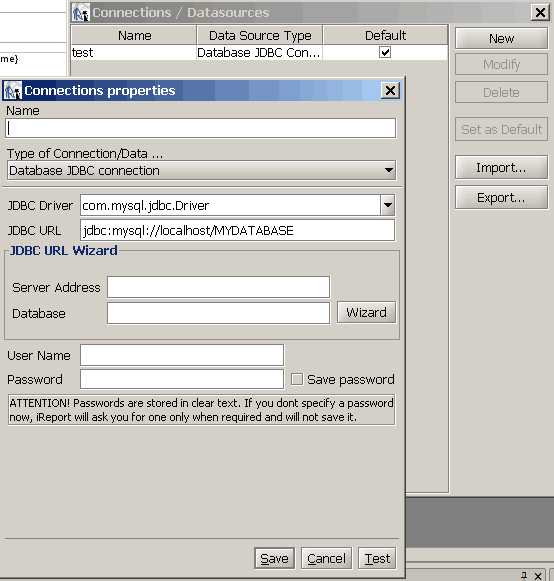
Task: Focus the connection Name text field
Action: coord(201,128)
